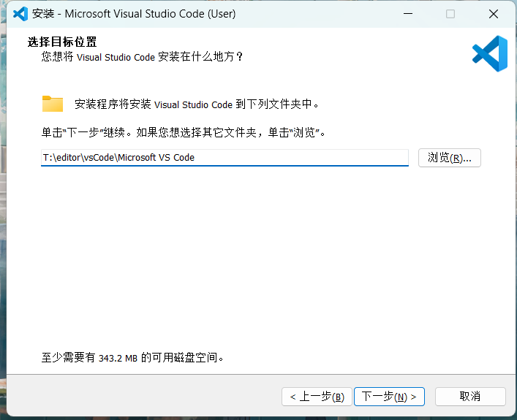Click the grayed-out maximize button
The height and width of the screenshot is (420, 517).
click(450, 14)
